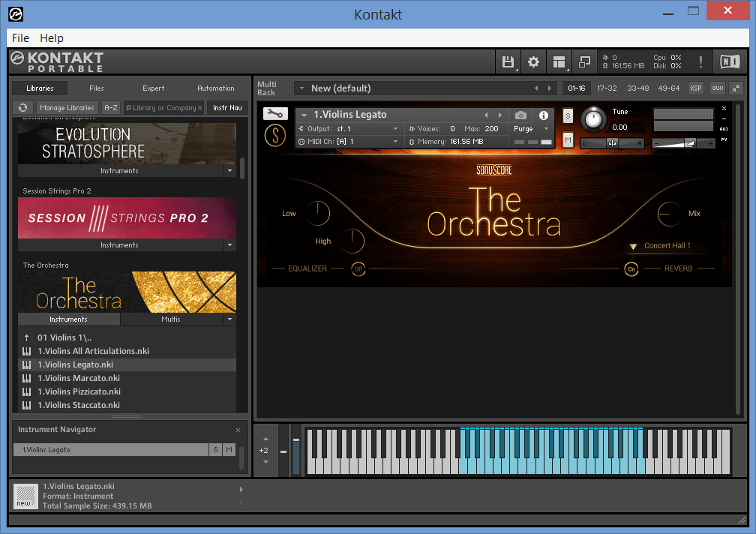Switch to the Automation tab
This screenshot has height=534, width=756.
215,88
